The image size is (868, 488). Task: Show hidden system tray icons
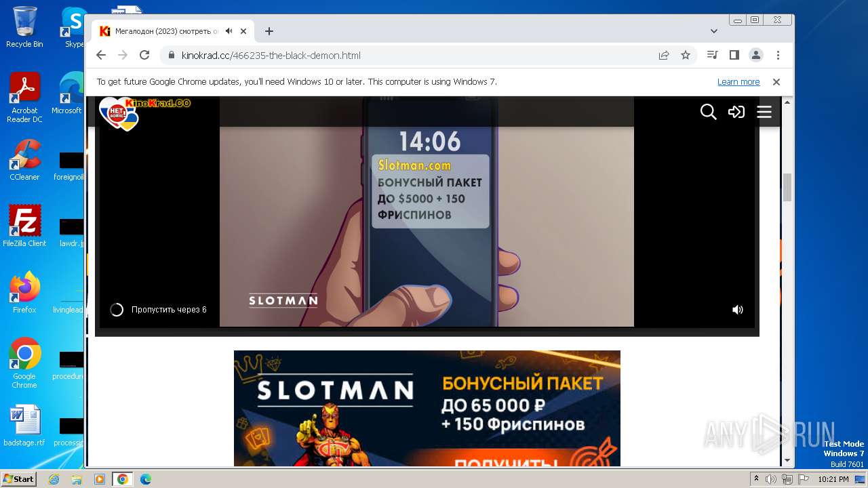(756, 479)
